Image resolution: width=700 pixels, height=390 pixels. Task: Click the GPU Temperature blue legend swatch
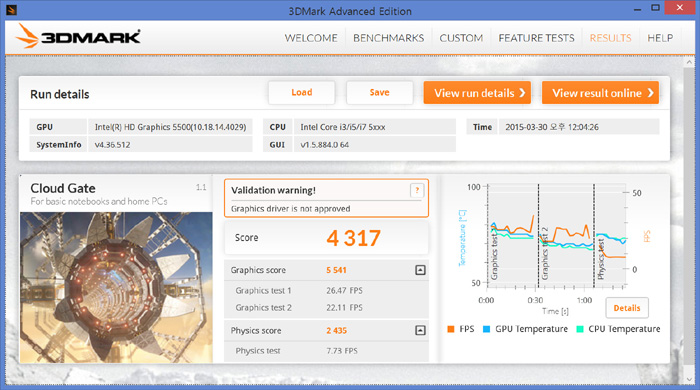click(487, 329)
